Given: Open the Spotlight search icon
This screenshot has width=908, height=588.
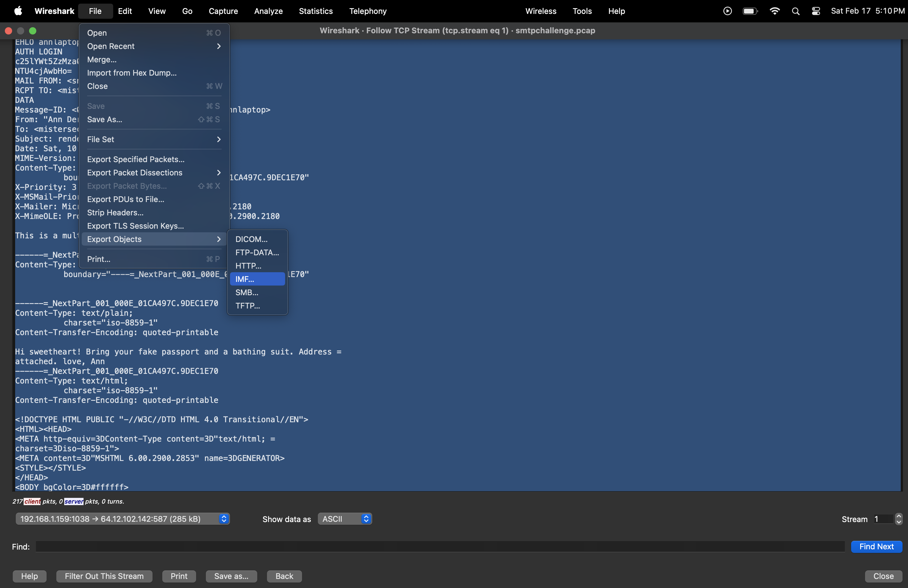Looking at the screenshot, I should 795,11.
